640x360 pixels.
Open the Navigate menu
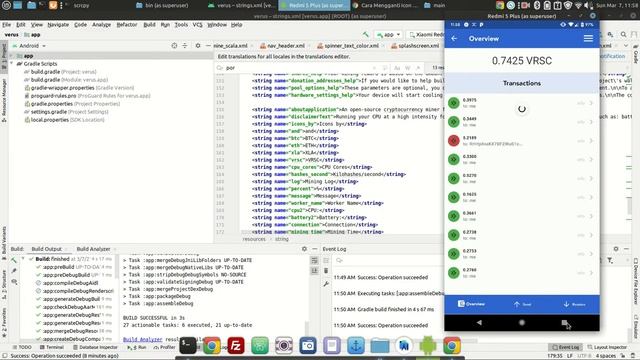coord(58,24)
